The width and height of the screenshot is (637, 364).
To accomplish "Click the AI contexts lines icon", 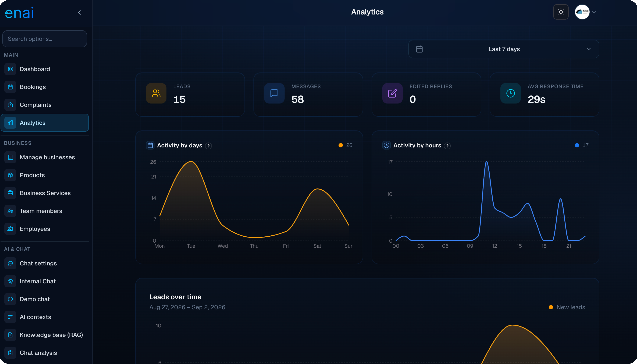I will click(x=10, y=317).
